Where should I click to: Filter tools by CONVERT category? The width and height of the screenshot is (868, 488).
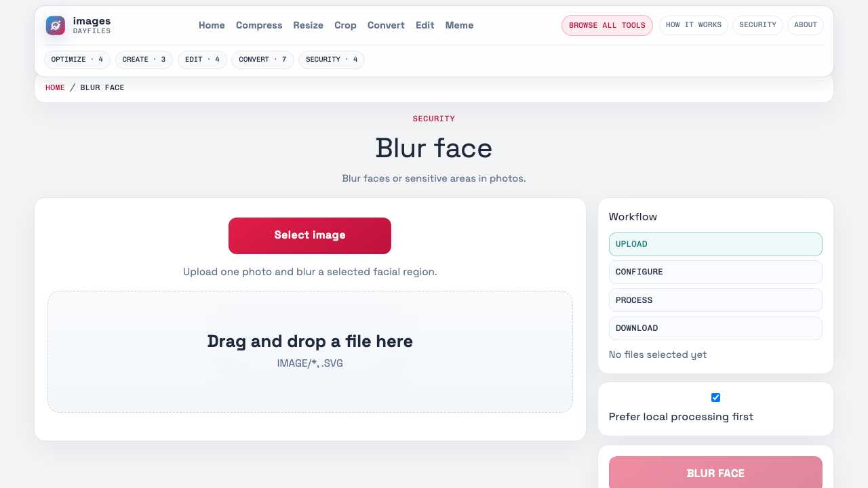click(262, 60)
